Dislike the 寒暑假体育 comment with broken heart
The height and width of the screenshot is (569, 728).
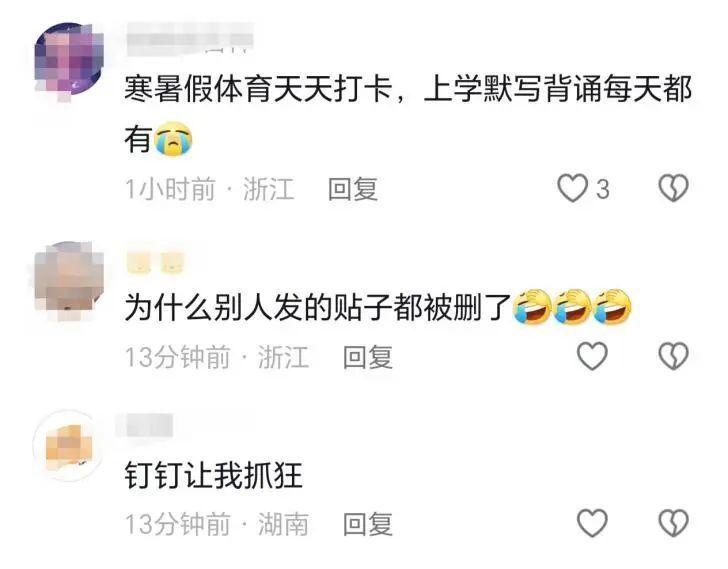pos(673,188)
